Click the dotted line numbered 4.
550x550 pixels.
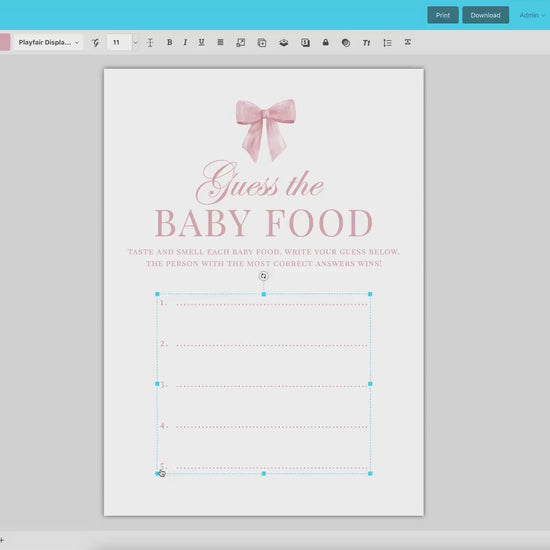click(x=272, y=427)
